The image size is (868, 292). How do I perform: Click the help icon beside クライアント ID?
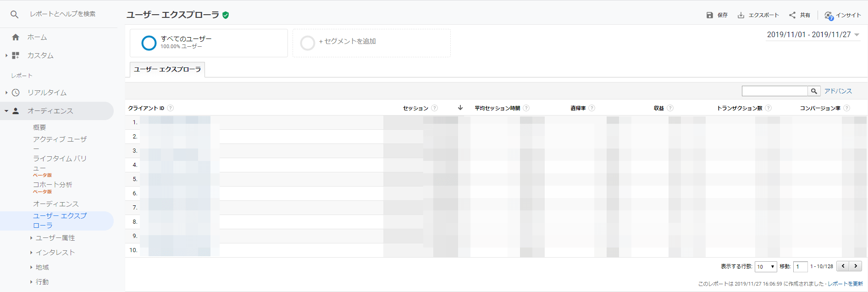pyautogui.click(x=171, y=108)
